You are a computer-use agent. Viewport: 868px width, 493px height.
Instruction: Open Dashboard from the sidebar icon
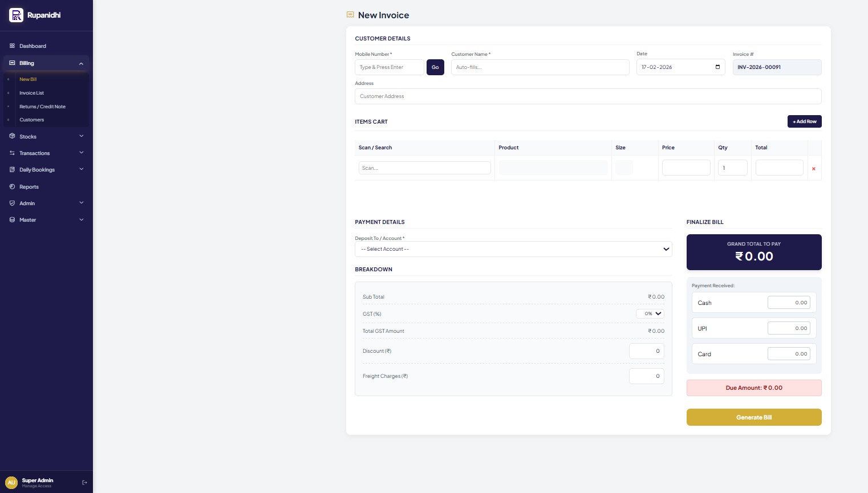point(12,46)
